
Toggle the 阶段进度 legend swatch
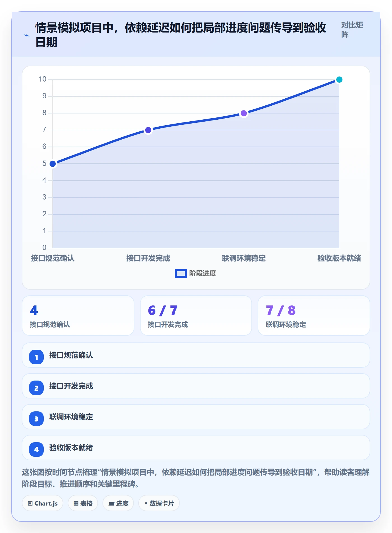[x=181, y=273]
